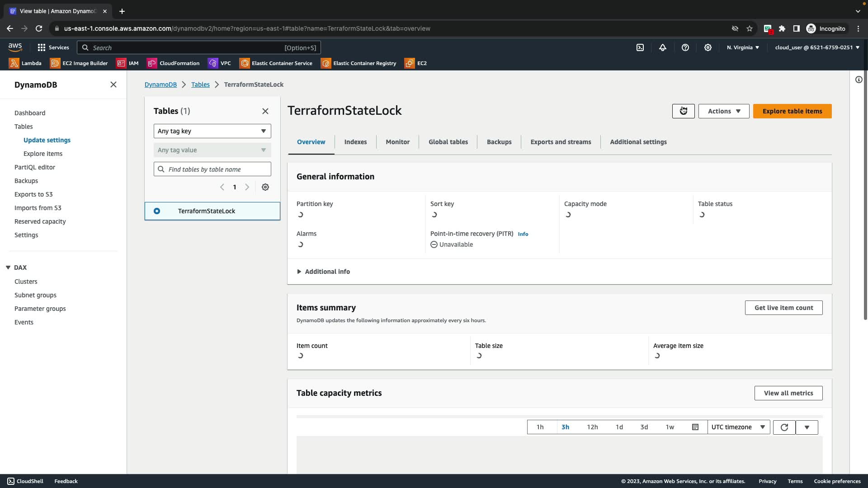This screenshot has height=488, width=868.
Task: Switch to the Indexes tab
Action: click(x=355, y=142)
